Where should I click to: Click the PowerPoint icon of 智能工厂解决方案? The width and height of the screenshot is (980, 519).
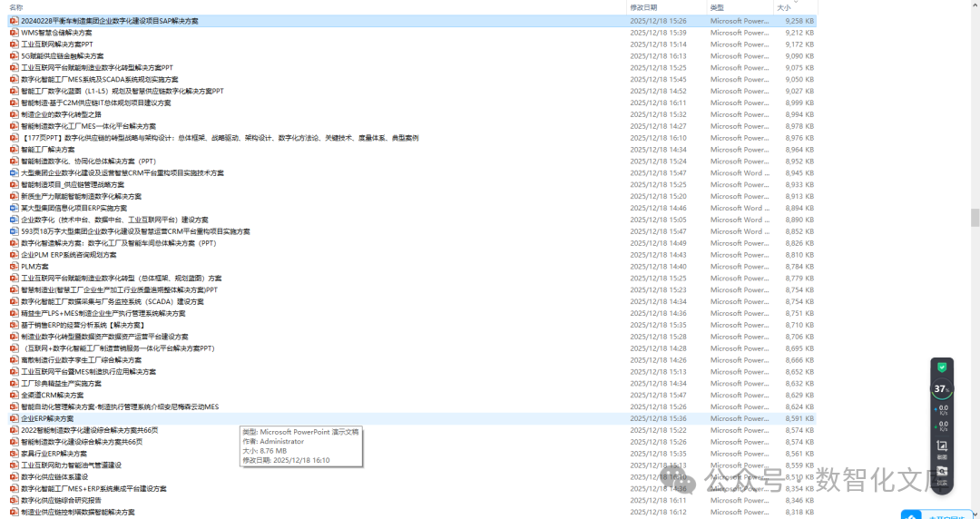pos(15,150)
